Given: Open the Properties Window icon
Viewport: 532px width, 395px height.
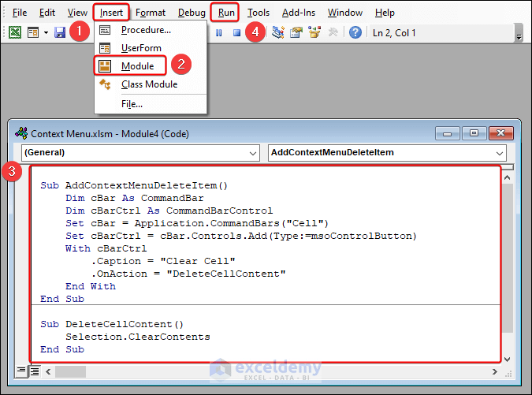Looking at the screenshot, I should (x=296, y=32).
